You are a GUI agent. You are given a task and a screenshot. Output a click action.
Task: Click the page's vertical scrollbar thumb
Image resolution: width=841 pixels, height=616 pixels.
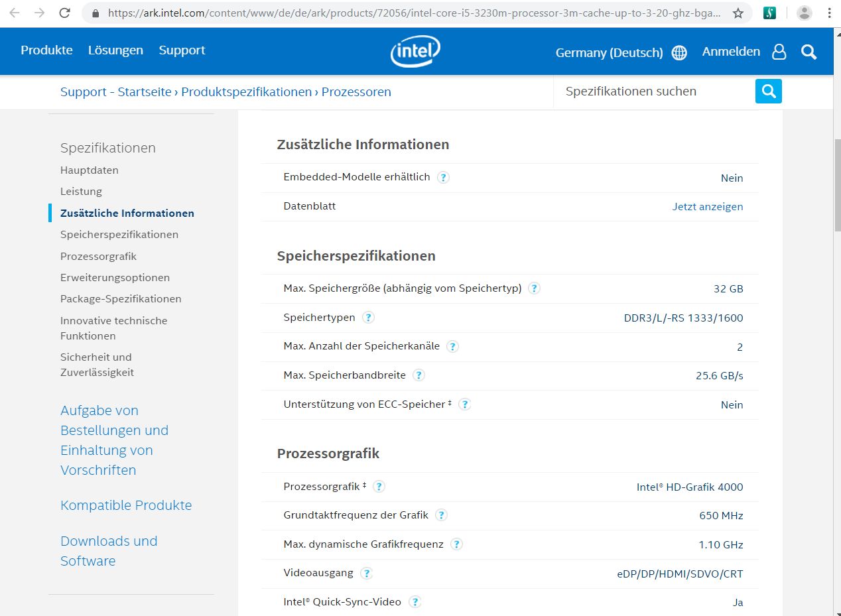click(x=837, y=186)
